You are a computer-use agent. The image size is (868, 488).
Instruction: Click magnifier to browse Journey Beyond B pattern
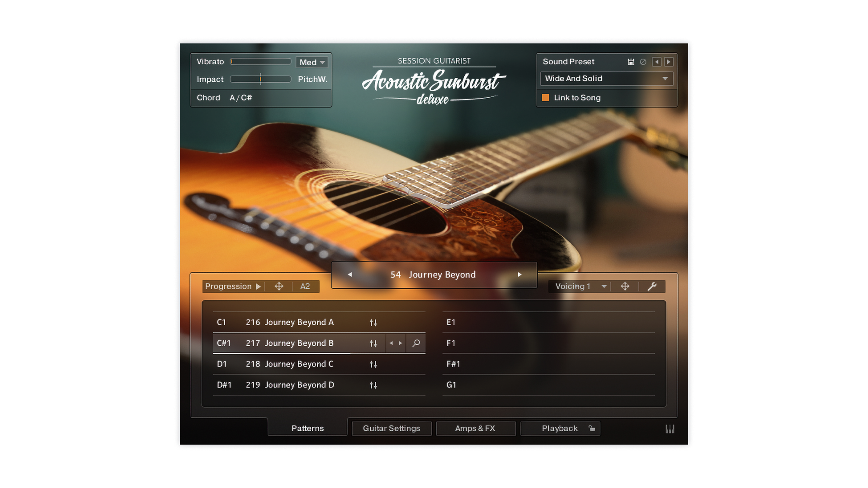click(x=416, y=343)
